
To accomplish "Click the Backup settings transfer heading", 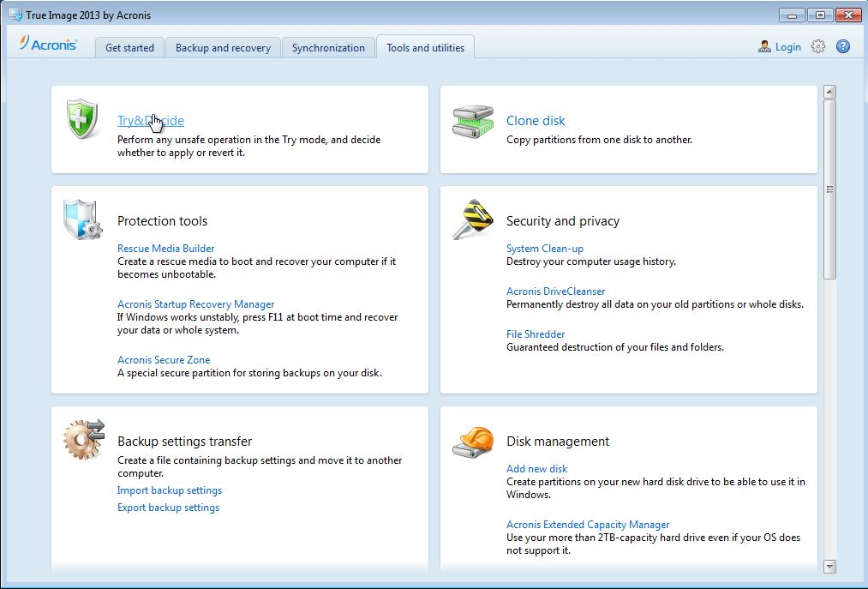I will tap(184, 441).
